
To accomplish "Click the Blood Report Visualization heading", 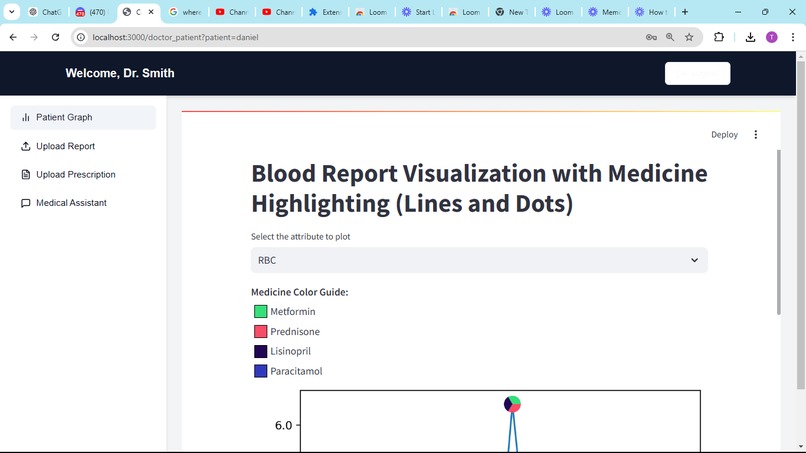I will point(479,188).
